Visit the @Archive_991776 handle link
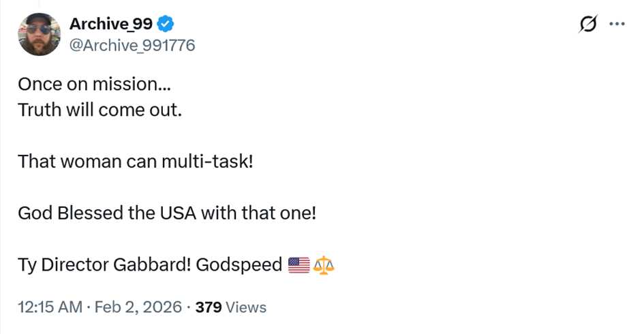 pyautogui.click(x=132, y=45)
